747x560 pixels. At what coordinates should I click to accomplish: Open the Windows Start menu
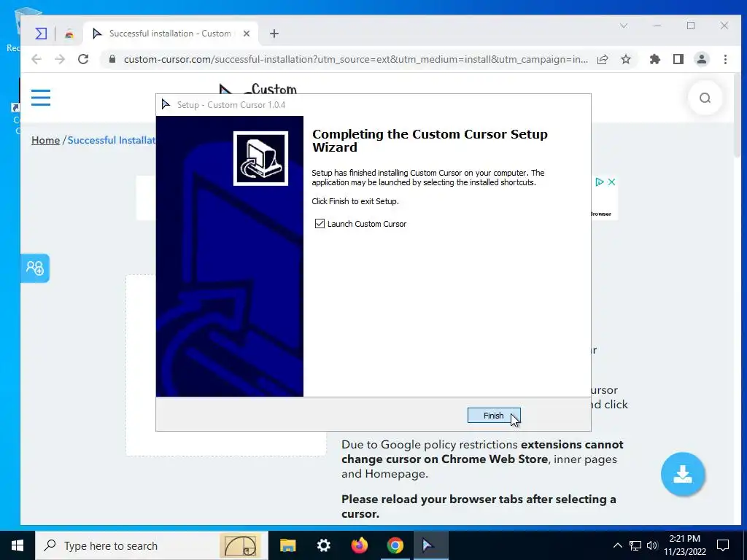point(18,545)
